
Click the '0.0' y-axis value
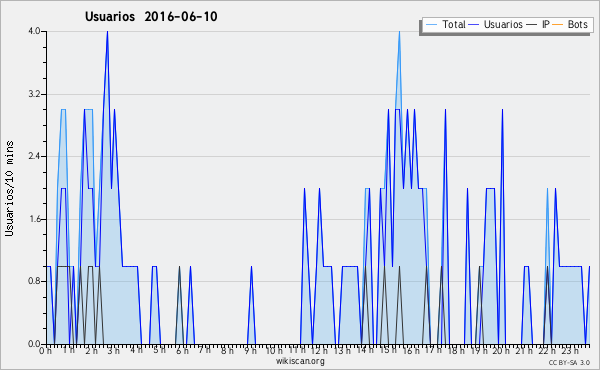coord(35,344)
